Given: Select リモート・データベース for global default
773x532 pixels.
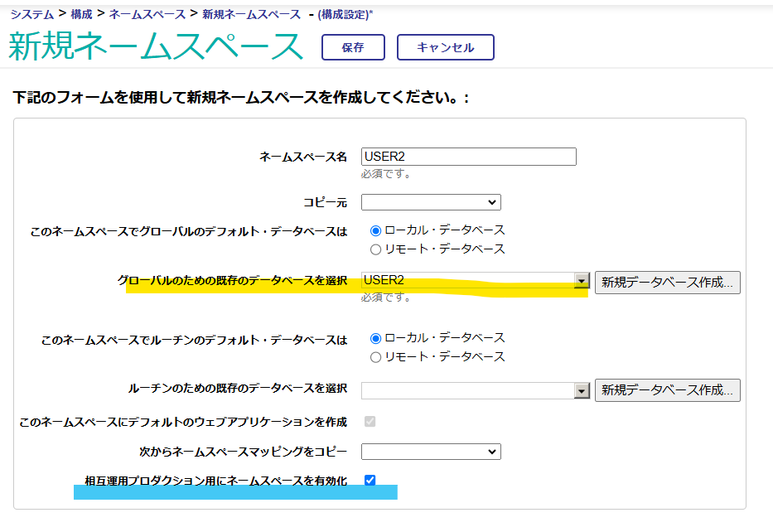Looking at the screenshot, I should (x=375, y=249).
